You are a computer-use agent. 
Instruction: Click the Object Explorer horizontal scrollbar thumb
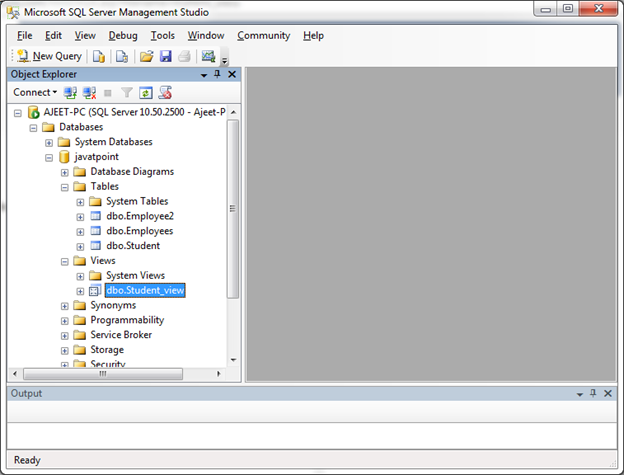103,374
